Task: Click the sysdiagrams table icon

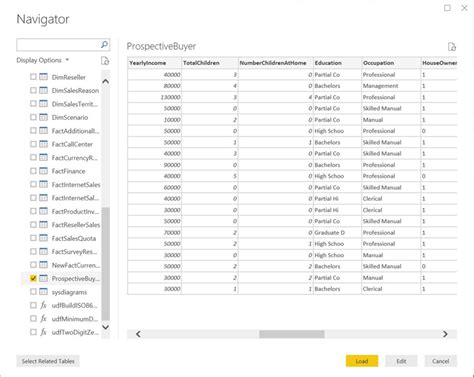Action: pos(43,292)
